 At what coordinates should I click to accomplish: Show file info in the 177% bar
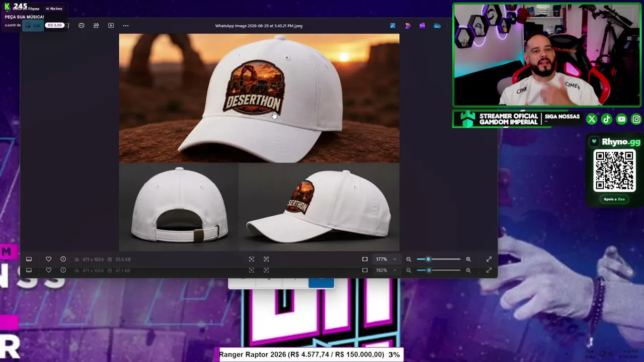63,259
